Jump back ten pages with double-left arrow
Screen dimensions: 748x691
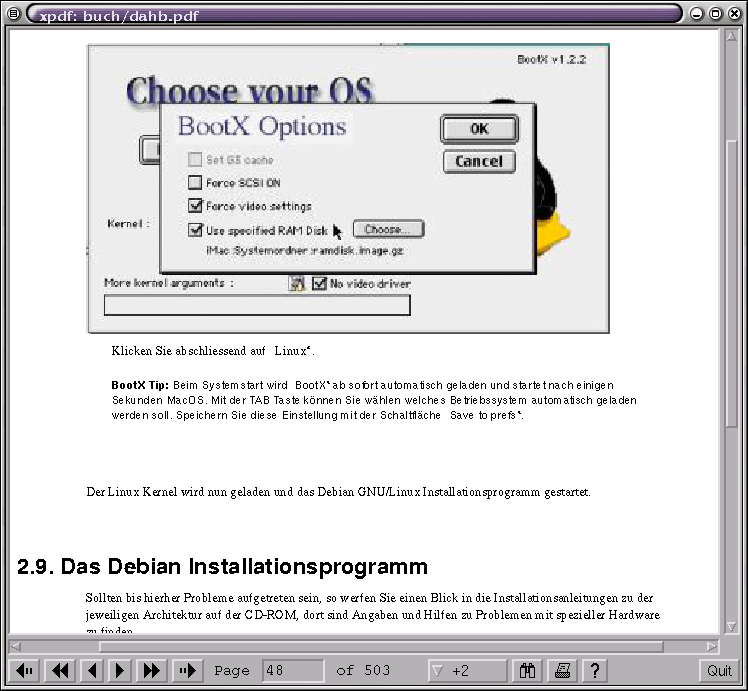tap(60, 671)
